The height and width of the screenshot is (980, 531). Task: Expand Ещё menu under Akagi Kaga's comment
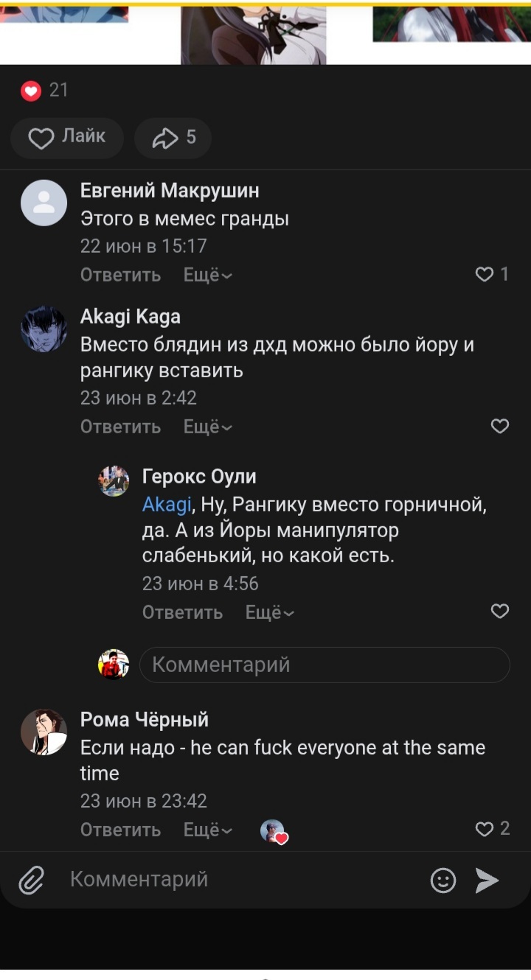pyautogui.click(x=207, y=427)
